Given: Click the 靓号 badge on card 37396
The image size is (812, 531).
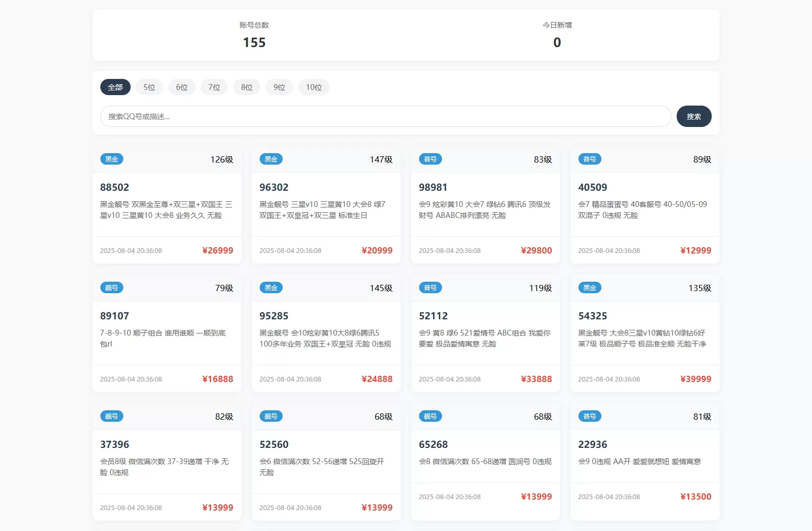Looking at the screenshot, I should tap(111, 416).
